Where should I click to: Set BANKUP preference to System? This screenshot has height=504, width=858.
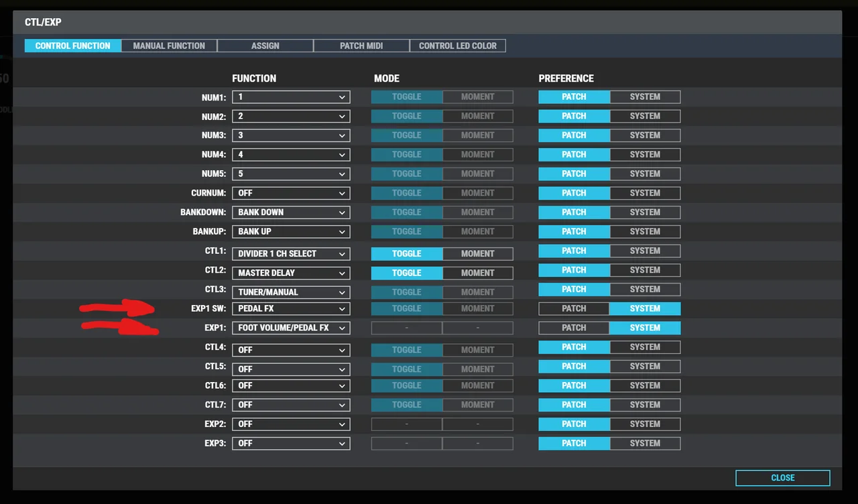click(645, 232)
